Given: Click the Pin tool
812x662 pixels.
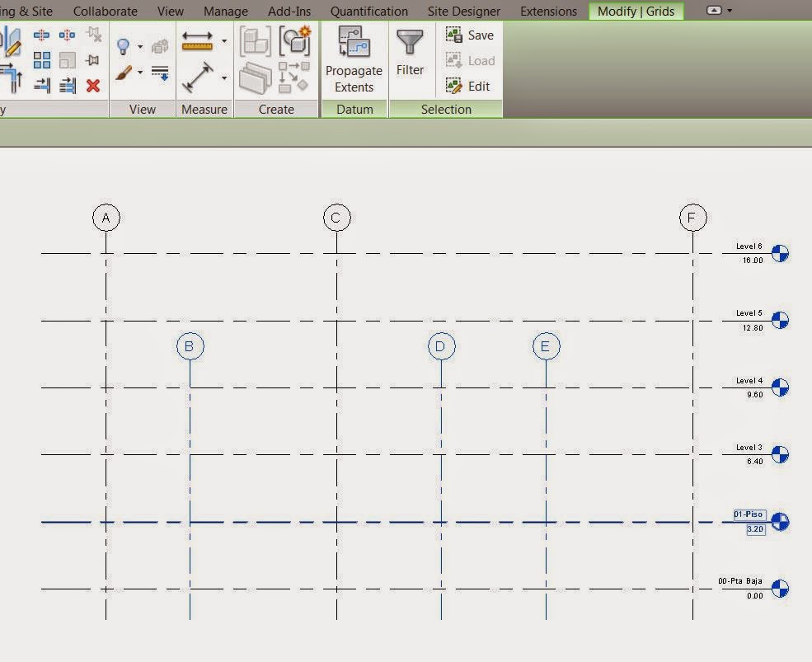Looking at the screenshot, I should coord(93,60).
